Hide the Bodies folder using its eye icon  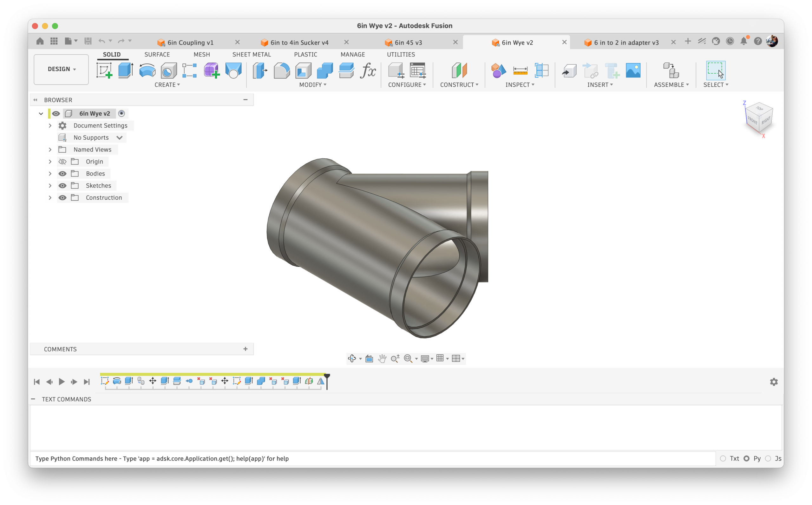pos(62,174)
